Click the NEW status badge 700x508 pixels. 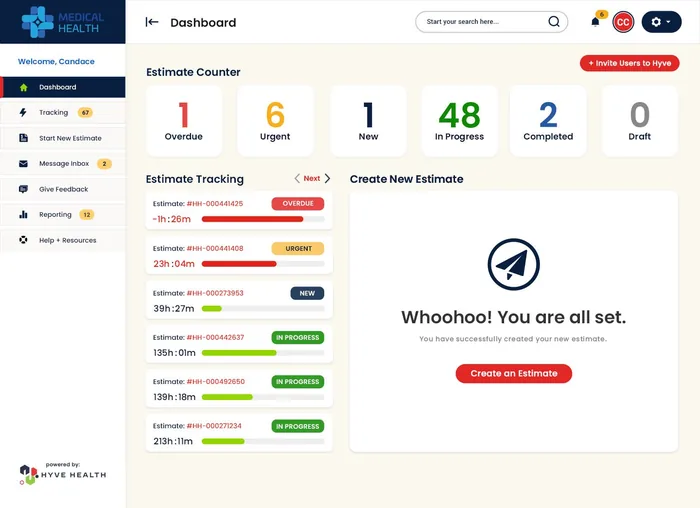click(307, 293)
